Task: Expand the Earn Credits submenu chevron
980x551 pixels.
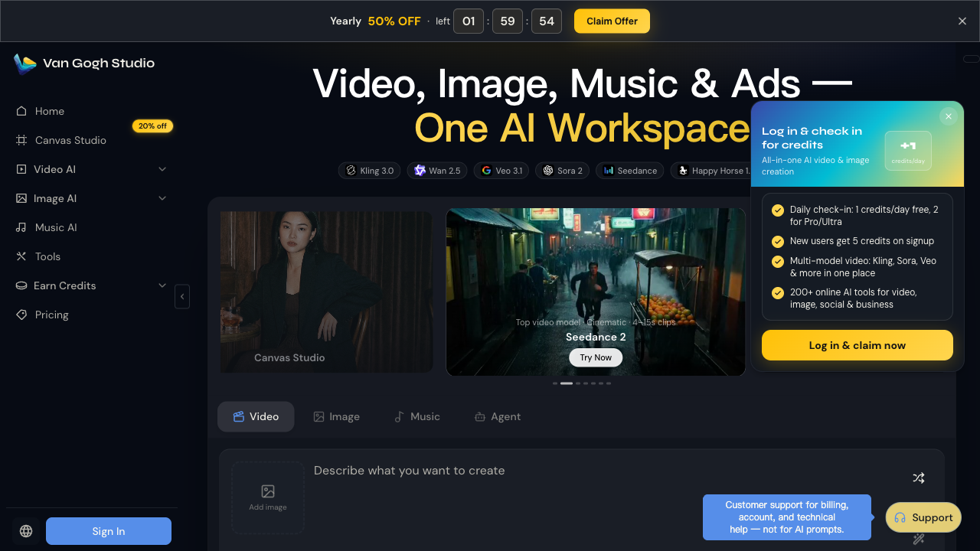Action: tap(162, 285)
